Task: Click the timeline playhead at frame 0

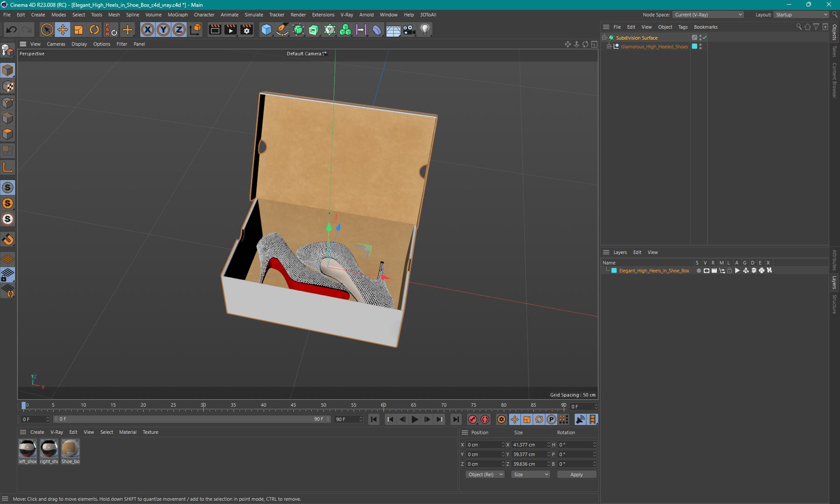Action: click(x=24, y=406)
